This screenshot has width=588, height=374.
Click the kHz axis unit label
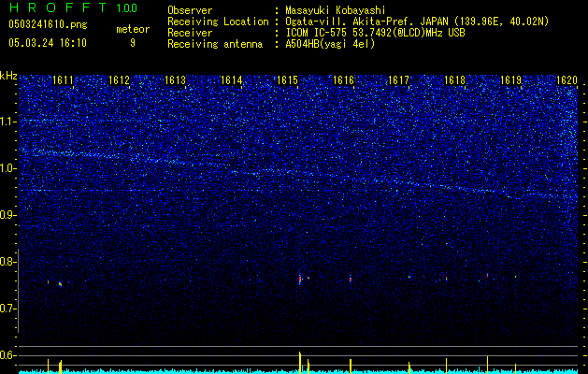click(x=8, y=76)
